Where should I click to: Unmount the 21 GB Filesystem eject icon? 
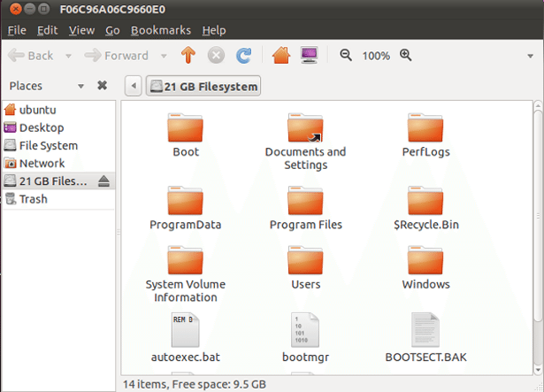pos(103,181)
